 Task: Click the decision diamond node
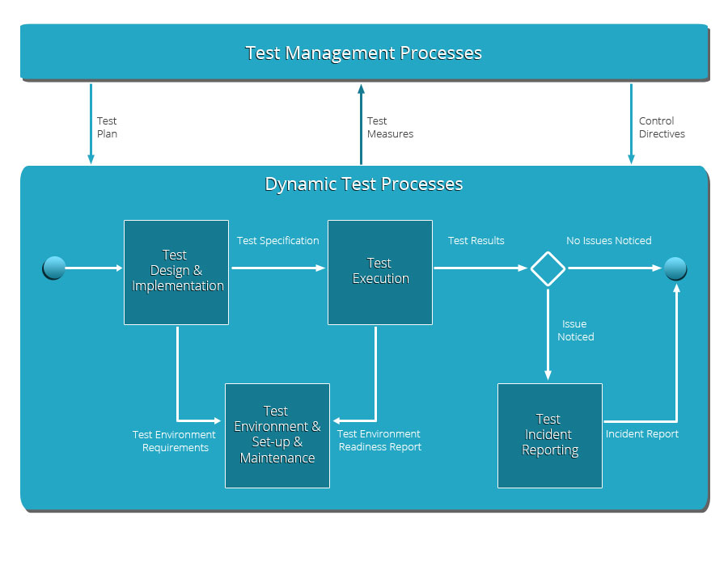pyautogui.click(x=548, y=268)
